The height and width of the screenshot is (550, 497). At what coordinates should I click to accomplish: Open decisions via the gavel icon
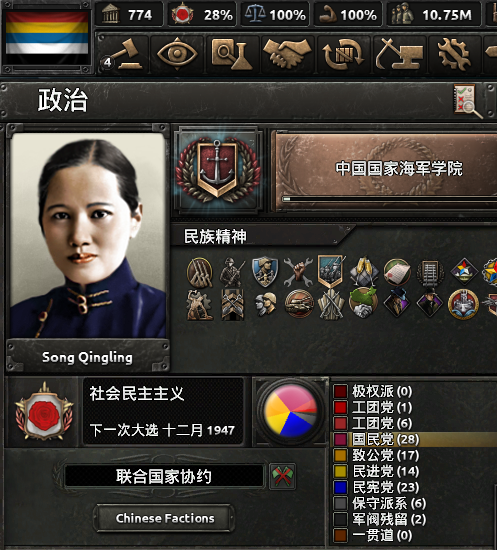123,54
